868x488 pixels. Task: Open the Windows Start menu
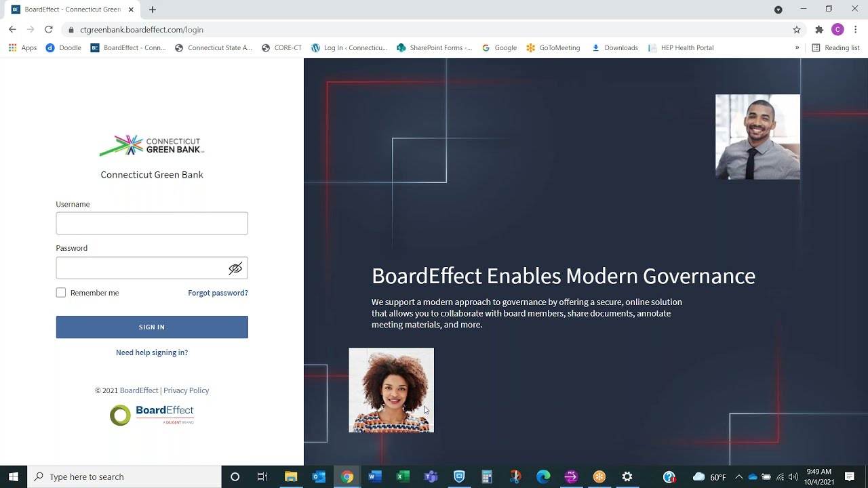(x=14, y=476)
